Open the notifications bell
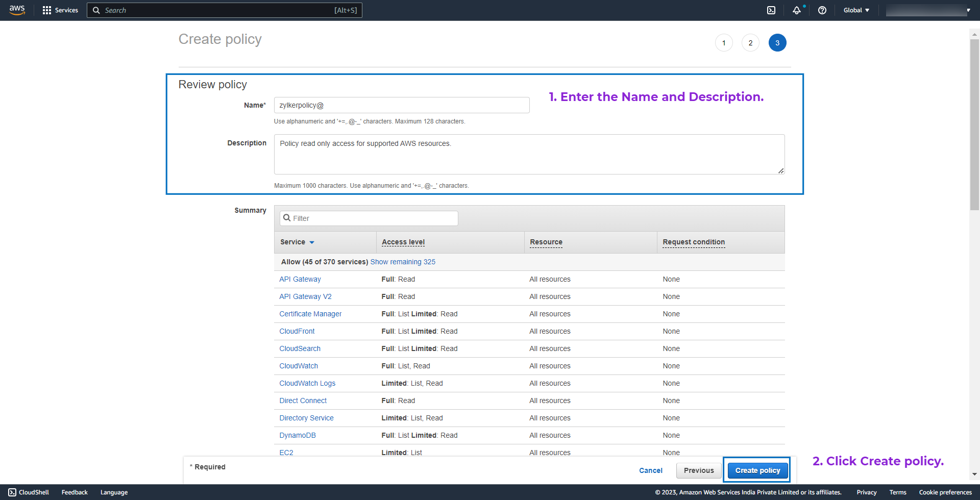This screenshot has height=500, width=980. (797, 10)
